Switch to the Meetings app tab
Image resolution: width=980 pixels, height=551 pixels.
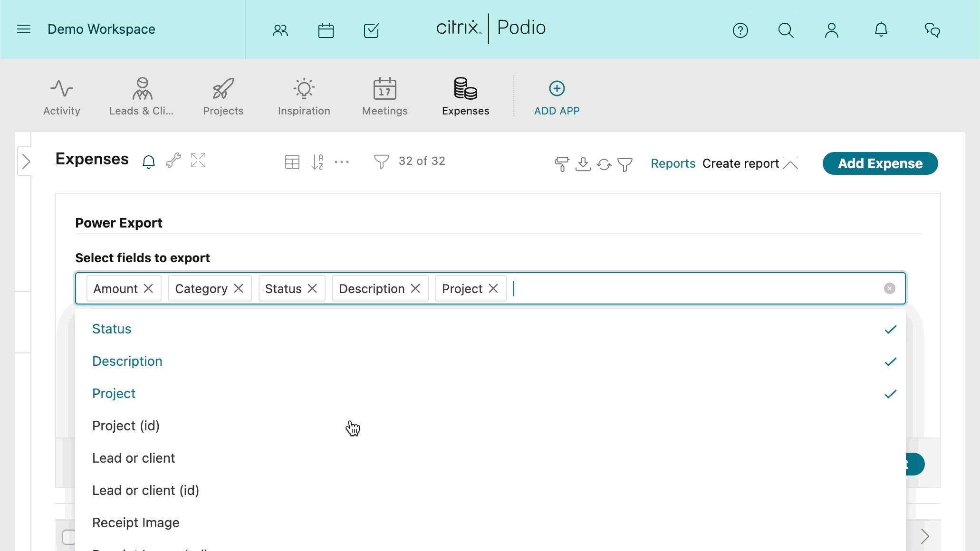pos(385,97)
